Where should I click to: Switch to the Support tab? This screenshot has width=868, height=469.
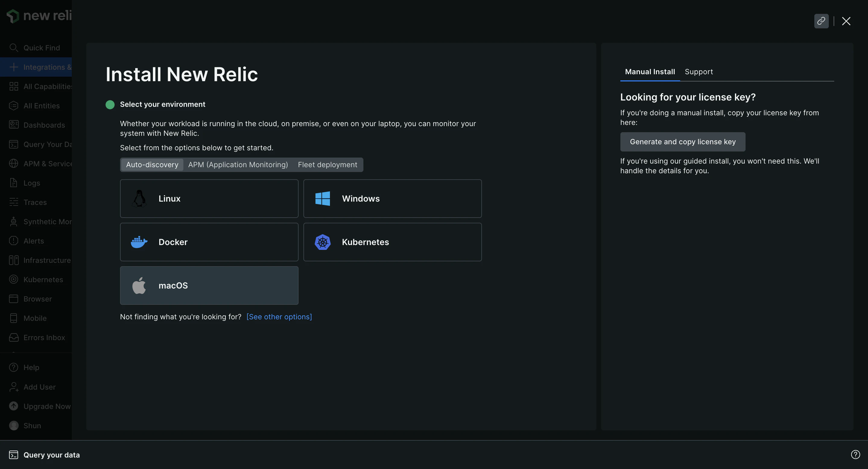pyautogui.click(x=699, y=72)
